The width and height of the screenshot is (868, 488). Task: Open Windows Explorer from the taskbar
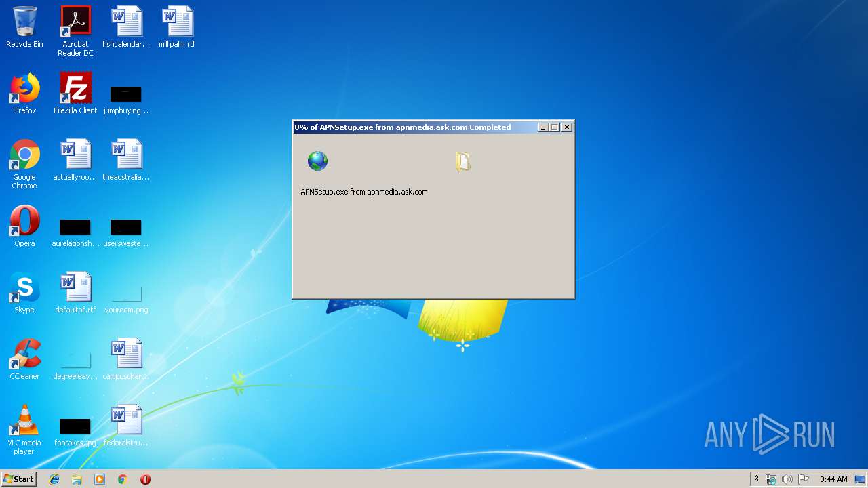coord(77,479)
